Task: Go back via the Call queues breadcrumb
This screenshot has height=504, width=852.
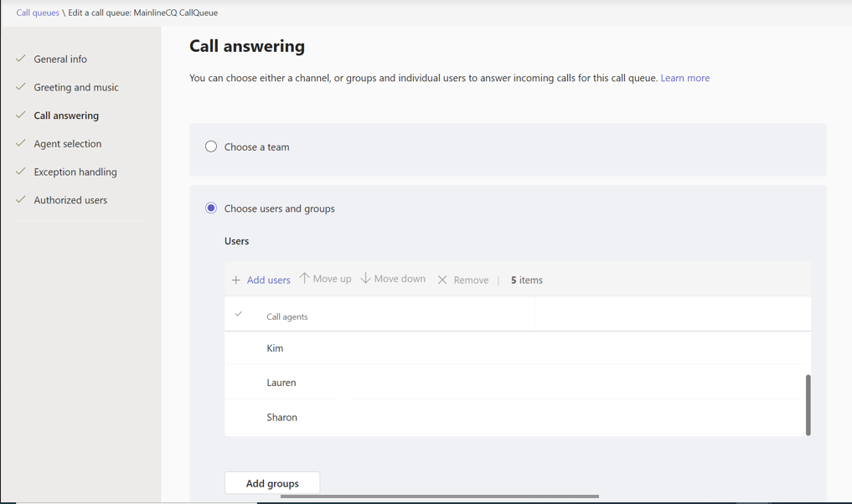Action: [36, 13]
